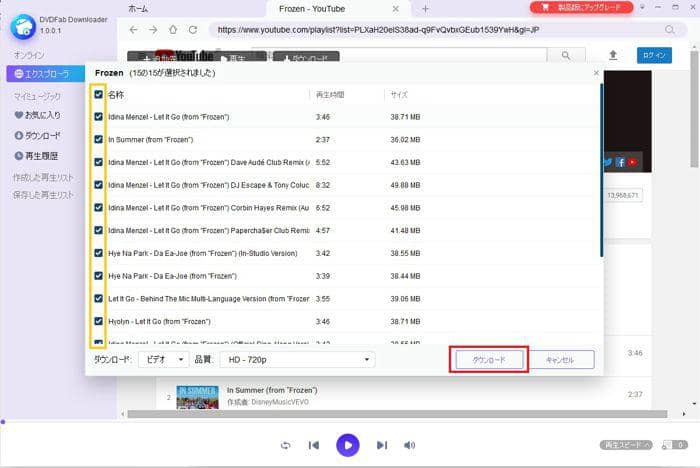The width and height of the screenshot is (700, 468).
Task: Close the Frozen playlist dialog
Action: 596,73
